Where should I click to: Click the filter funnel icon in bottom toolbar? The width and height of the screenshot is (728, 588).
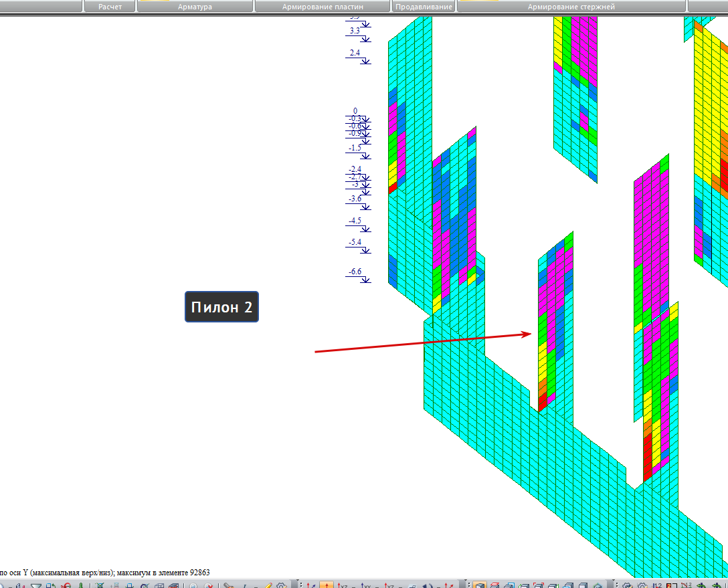click(35, 585)
